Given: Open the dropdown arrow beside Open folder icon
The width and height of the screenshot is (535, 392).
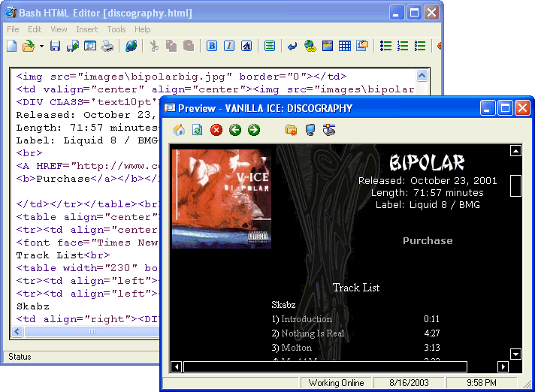Looking at the screenshot, I should click(x=41, y=47).
